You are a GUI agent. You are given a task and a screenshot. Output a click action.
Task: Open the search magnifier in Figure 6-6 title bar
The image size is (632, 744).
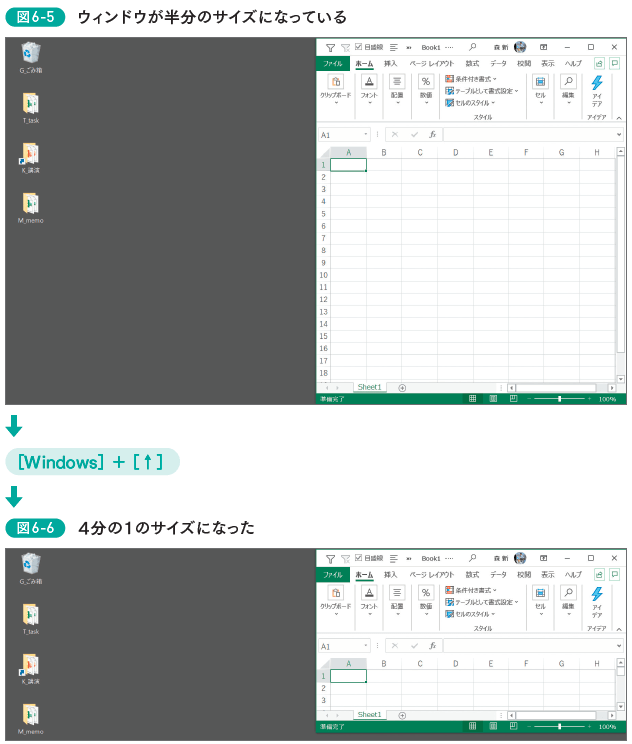[x=473, y=558]
